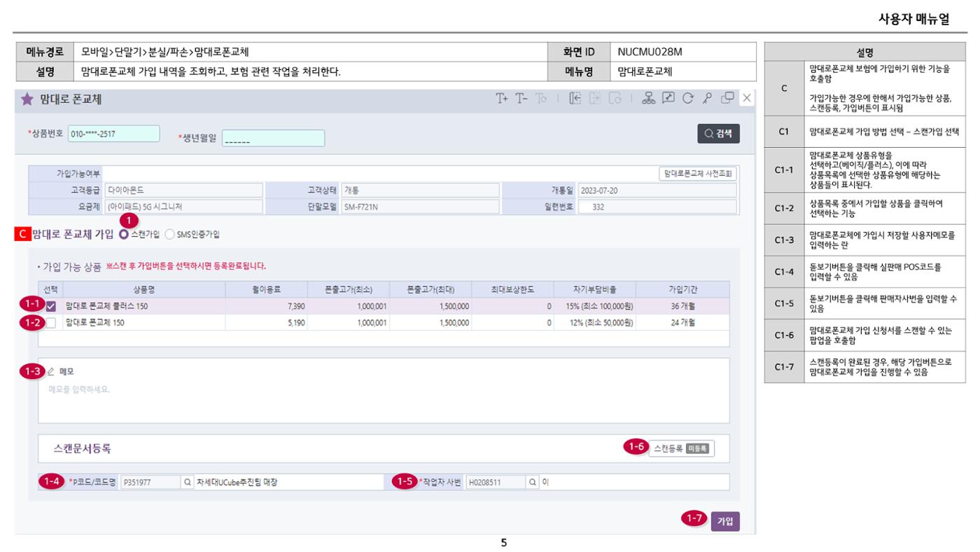Check the 맘대로 폰교체 150 checkbox
This screenshot has height=552, width=980.
[x=50, y=323]
